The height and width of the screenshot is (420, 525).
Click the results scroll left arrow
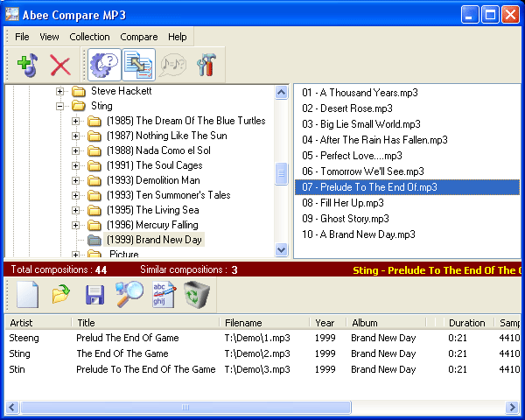pos(12,407)
